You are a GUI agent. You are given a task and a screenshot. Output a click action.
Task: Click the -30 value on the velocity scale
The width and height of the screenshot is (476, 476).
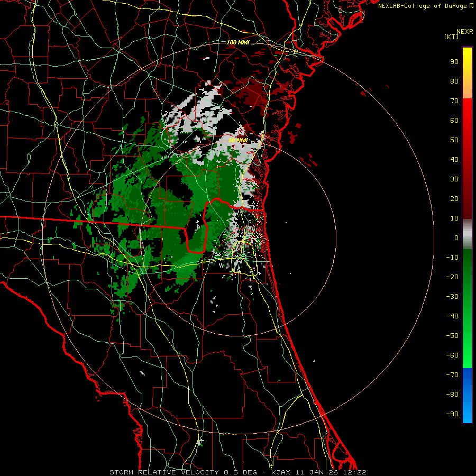[x=452, y=297]
